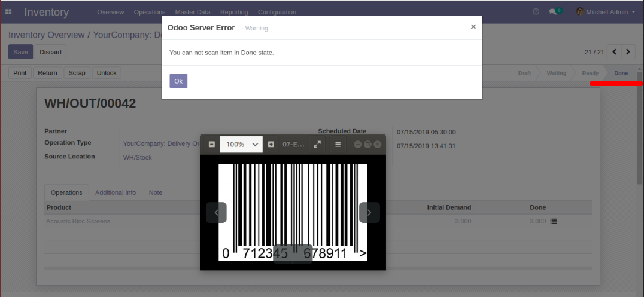Click the Product column header

tap(59, 207)
